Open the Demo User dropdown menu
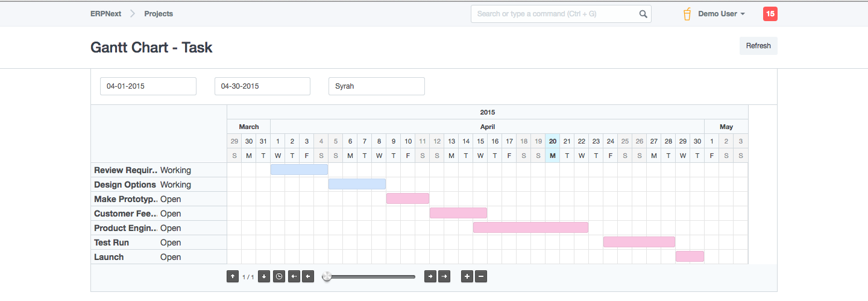 coord(722,14)
